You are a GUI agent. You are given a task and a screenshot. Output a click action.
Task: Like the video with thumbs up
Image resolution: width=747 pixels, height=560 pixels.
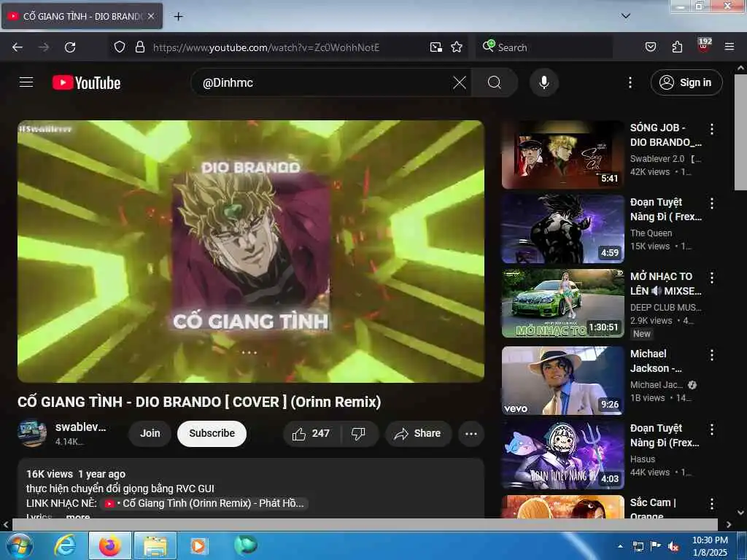tap(311, 433)
